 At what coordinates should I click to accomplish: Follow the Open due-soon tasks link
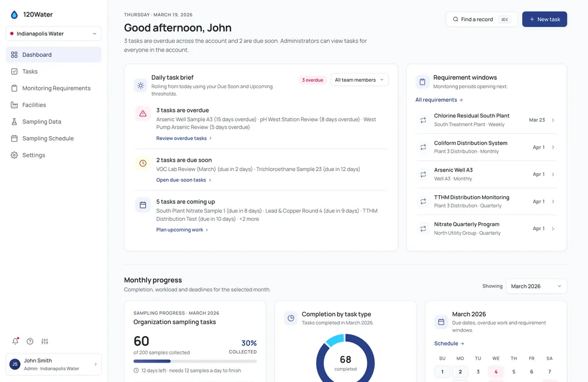(x=183, y=180)
